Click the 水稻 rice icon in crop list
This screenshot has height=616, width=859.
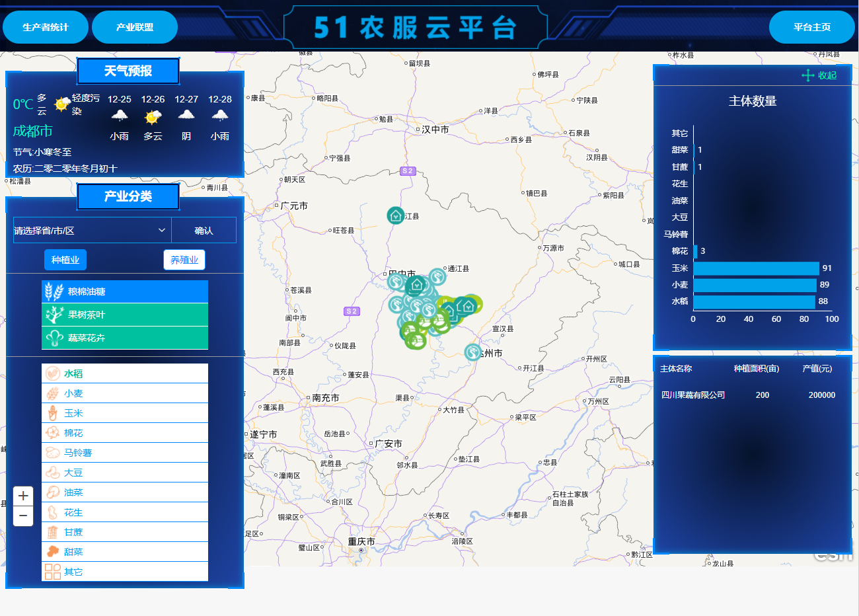pyautogui.click(x=52, y=373)
